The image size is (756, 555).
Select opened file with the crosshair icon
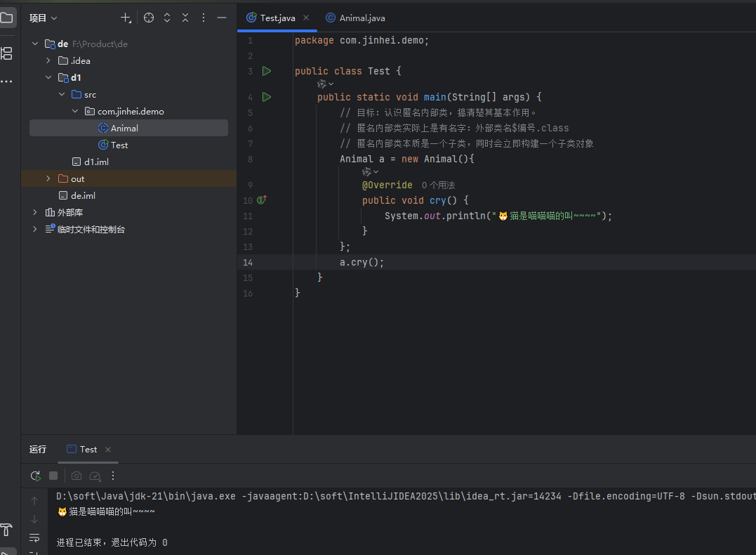click(149, 18)
